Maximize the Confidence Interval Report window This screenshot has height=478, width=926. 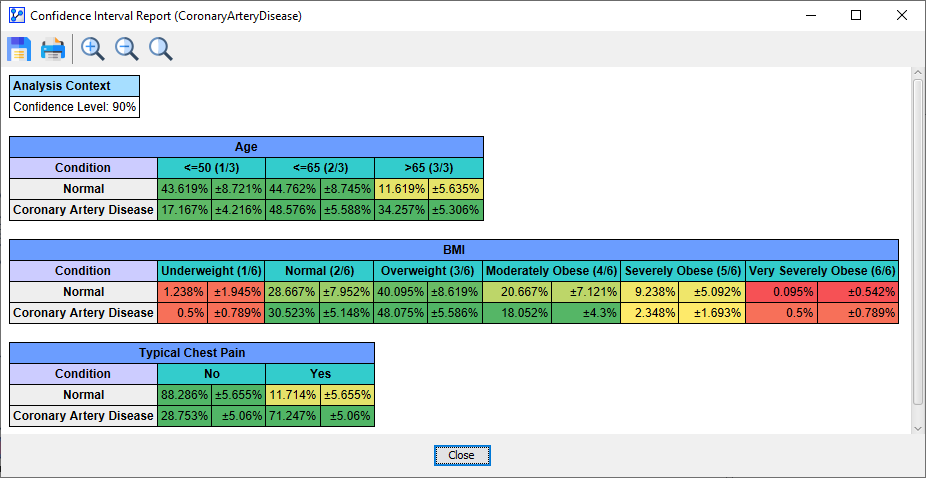856,16
